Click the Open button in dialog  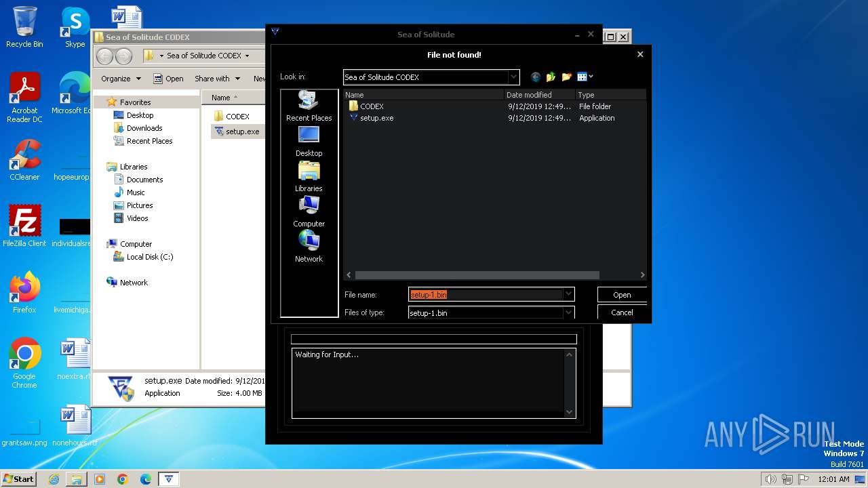pos(622,295)
